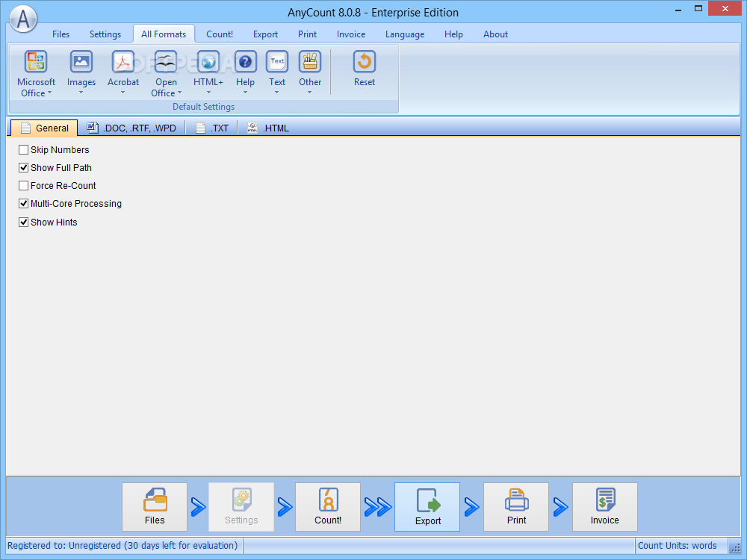The height and width of the screenshot is (560, 747).
Task: Open the Other formats icon
Action: pos(310,62)
